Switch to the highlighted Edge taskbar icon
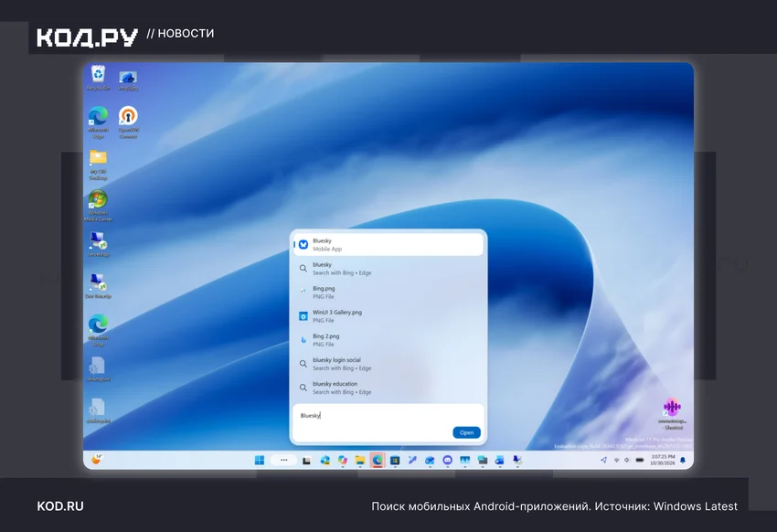 coord(378,460)
